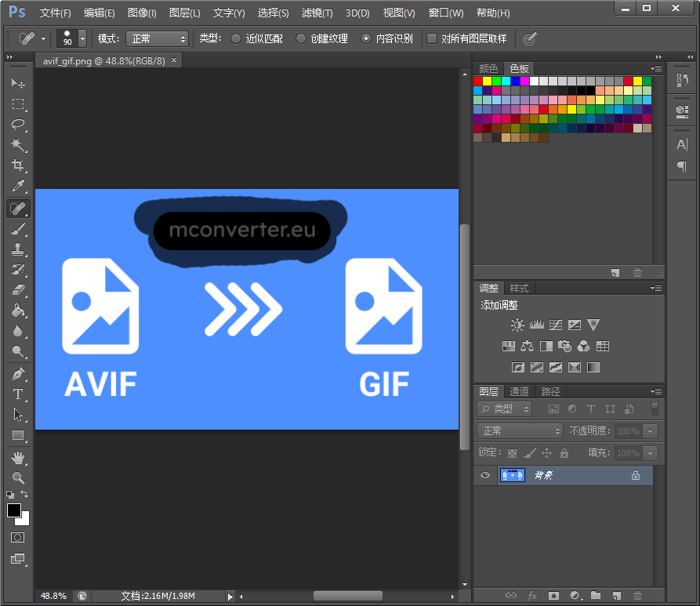Select the 近似匹配 radio option

(x=236, y=38)
